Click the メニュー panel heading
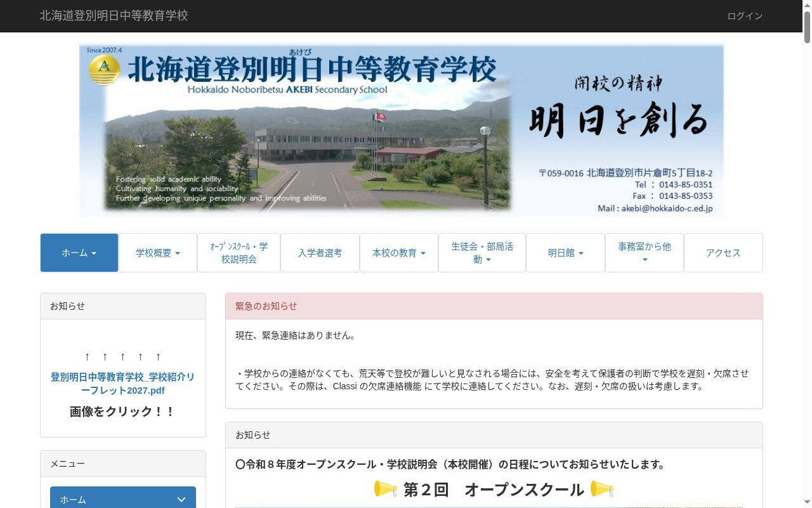 pos(123,464)
